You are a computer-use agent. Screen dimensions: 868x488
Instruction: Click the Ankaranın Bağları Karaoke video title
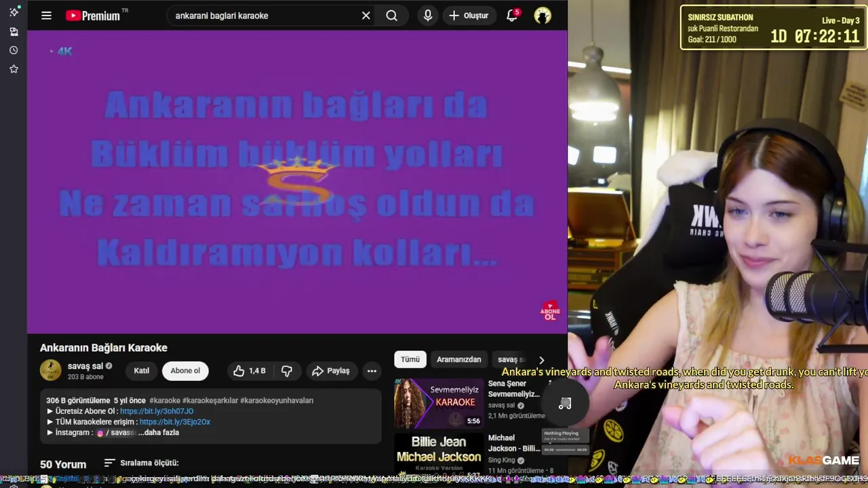pos(104,348)
